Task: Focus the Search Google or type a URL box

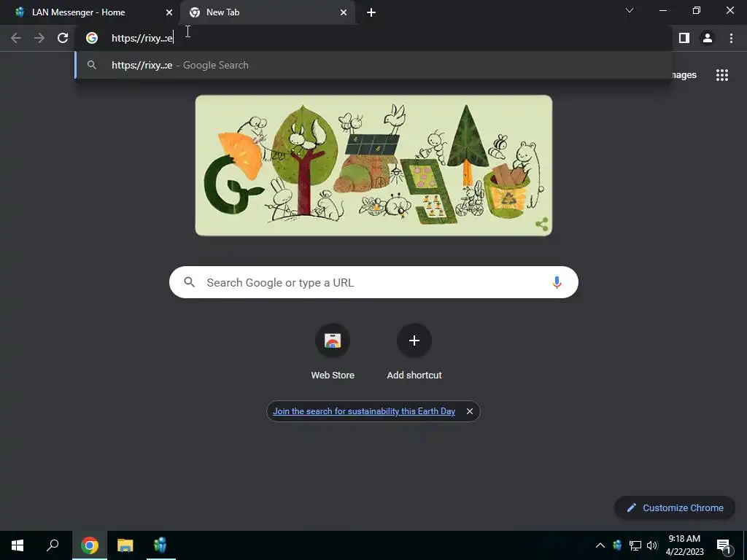Action: click(x=373, y=282)
